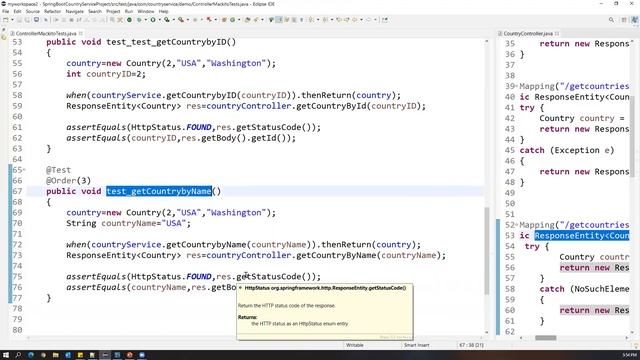
Task: Open the Windows Start menu
Action: [x=6, y=355]
